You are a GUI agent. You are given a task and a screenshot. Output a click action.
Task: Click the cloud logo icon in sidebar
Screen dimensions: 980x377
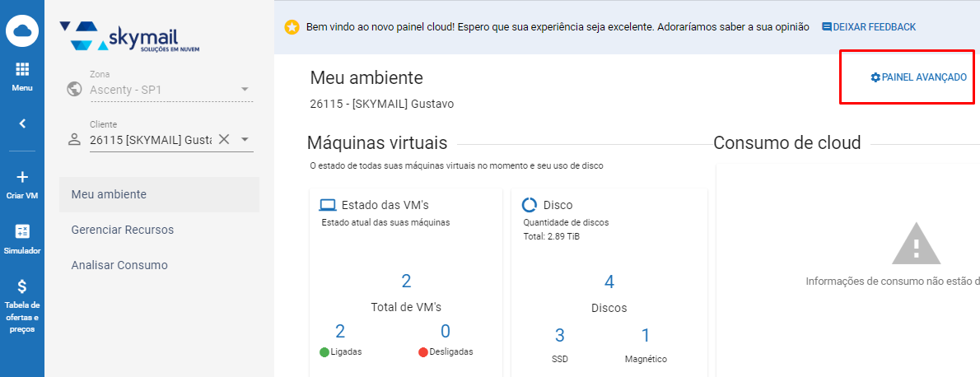click(22, 30)
